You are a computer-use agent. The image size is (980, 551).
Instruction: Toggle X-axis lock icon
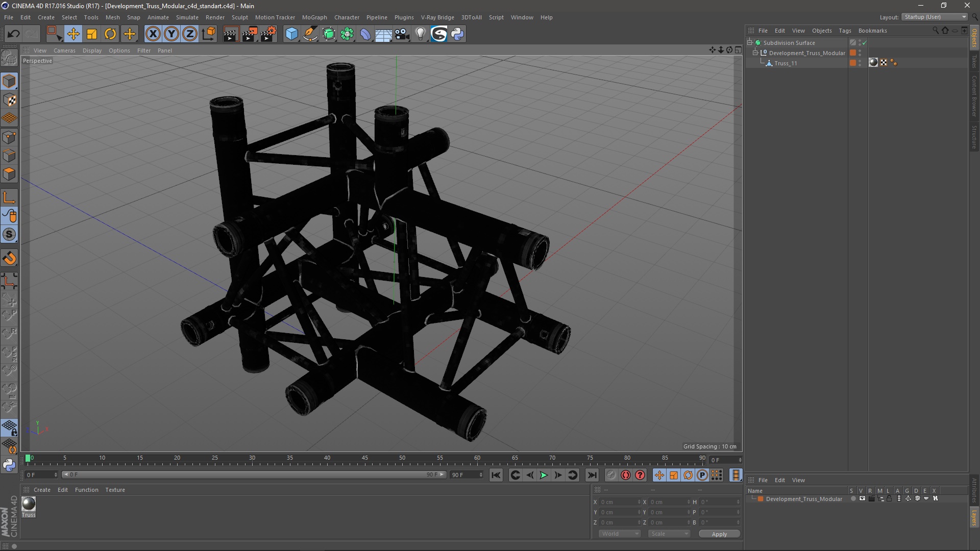coord(153,34)
